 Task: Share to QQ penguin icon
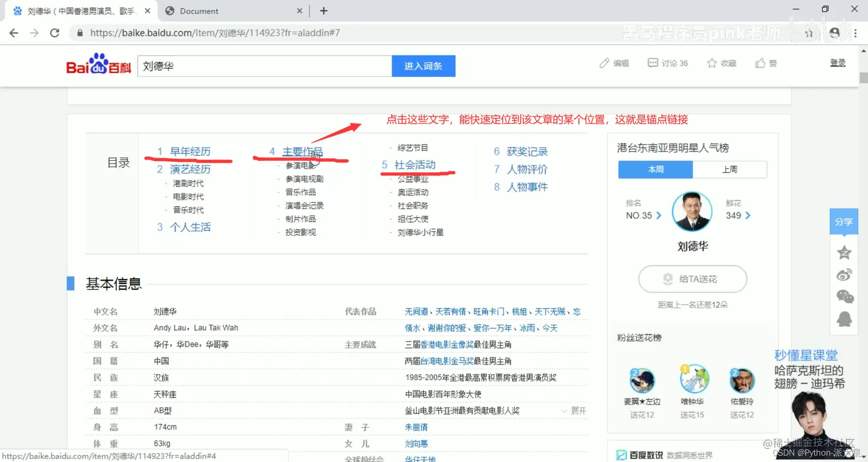(x=844, y=319)
